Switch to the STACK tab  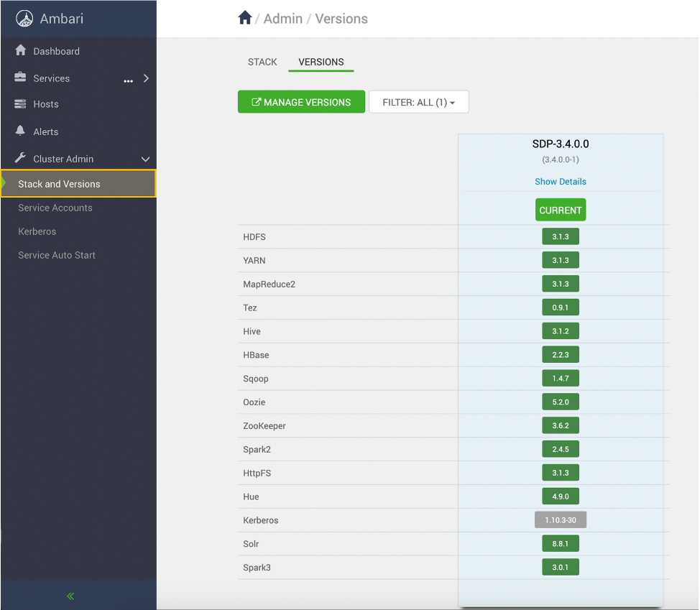click(262, 62)
